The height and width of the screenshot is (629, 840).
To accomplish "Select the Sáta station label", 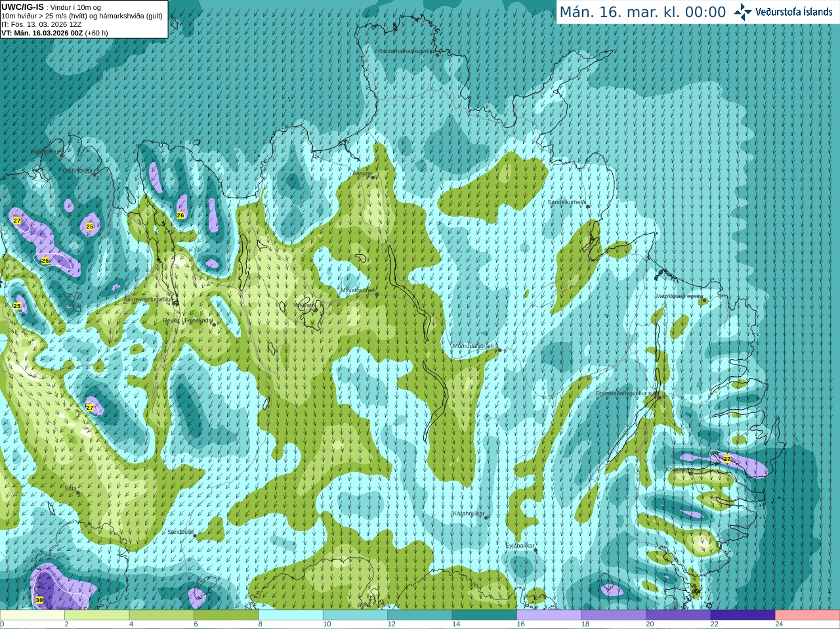I will click(70, 488).
